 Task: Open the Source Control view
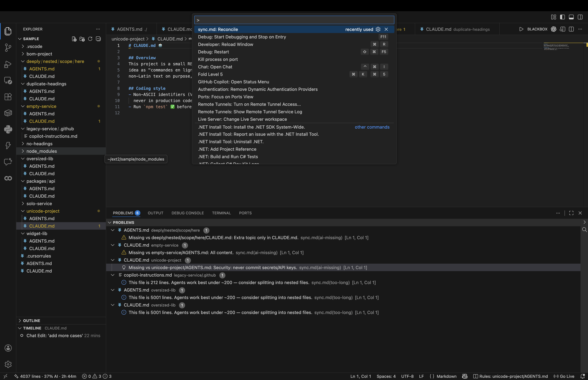8,48
